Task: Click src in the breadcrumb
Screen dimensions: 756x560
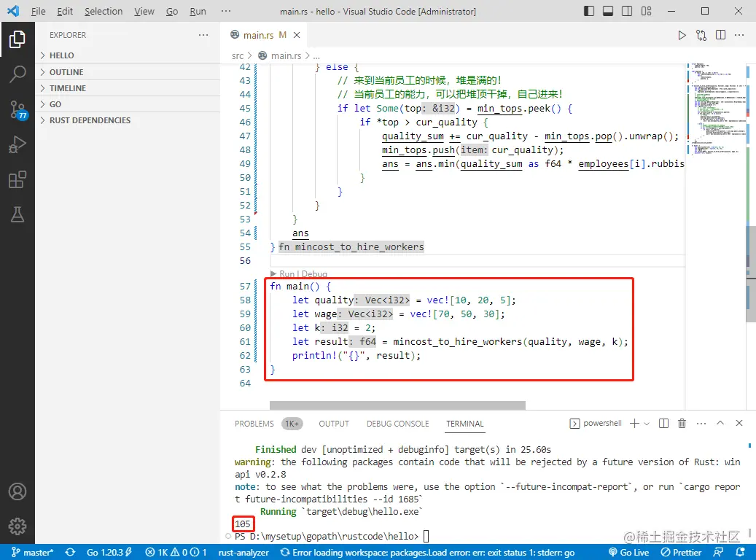Action: point(237,56)
